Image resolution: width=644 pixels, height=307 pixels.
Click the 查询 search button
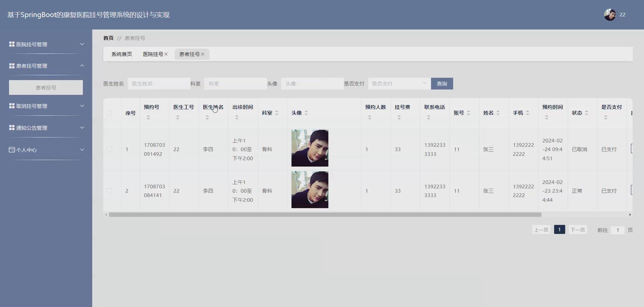coord(442,84)
